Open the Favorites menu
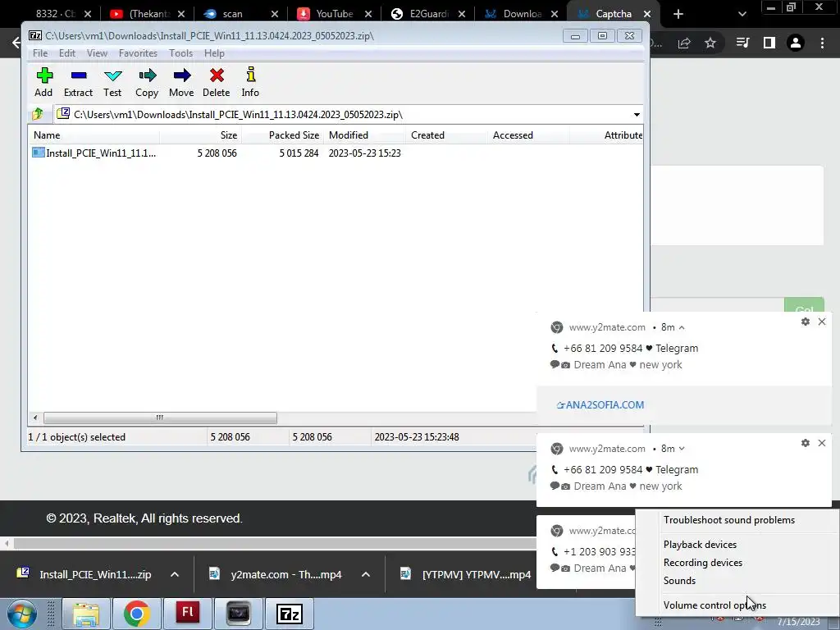 pos(138,53)
